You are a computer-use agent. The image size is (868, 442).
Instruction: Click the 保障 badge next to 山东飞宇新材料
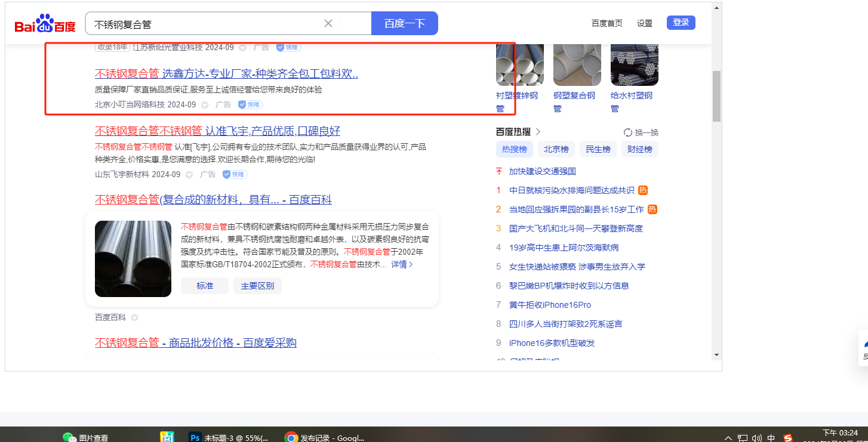point(235,175)
